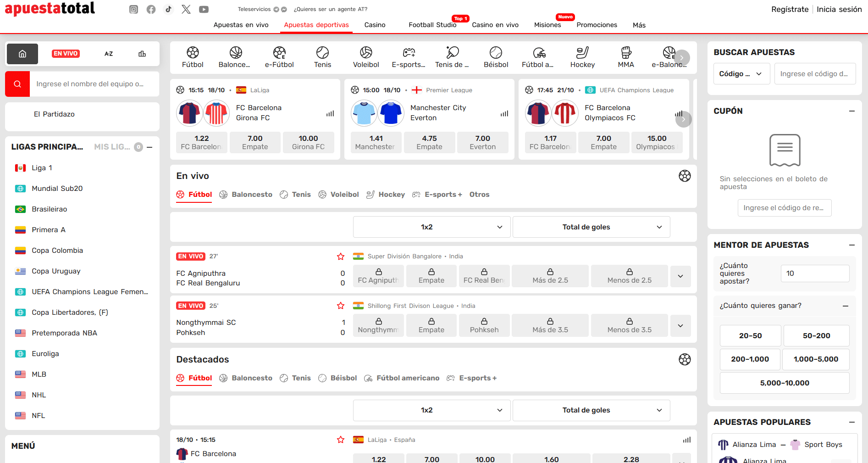Click the red search magnifier button
Viewport: 868px width, 463px height.
[17, 84]
